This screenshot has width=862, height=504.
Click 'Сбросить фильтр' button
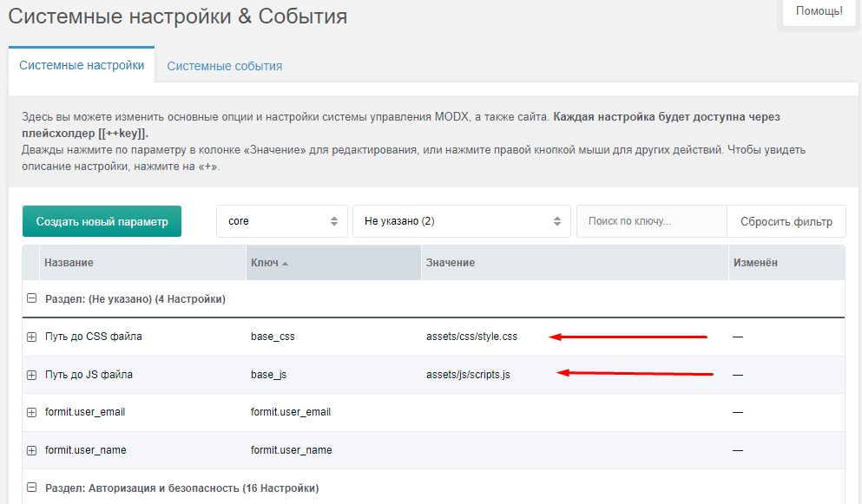coord(786,221)
